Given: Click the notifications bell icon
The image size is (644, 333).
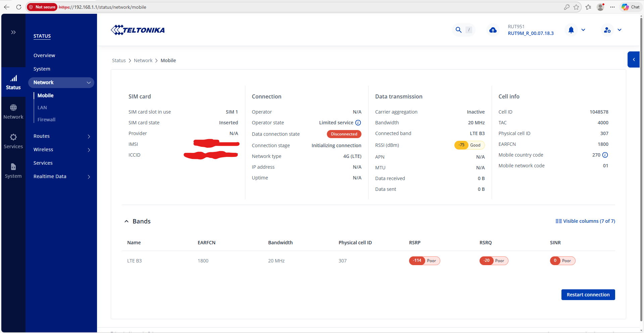Looking at the screenshot, I should [571, 30].
